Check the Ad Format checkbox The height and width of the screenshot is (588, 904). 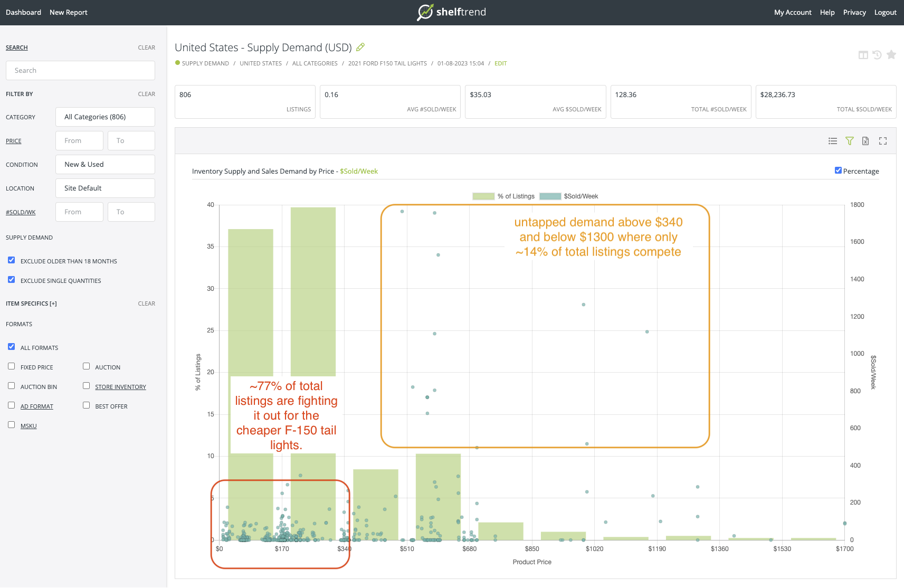tap(11, 405)
